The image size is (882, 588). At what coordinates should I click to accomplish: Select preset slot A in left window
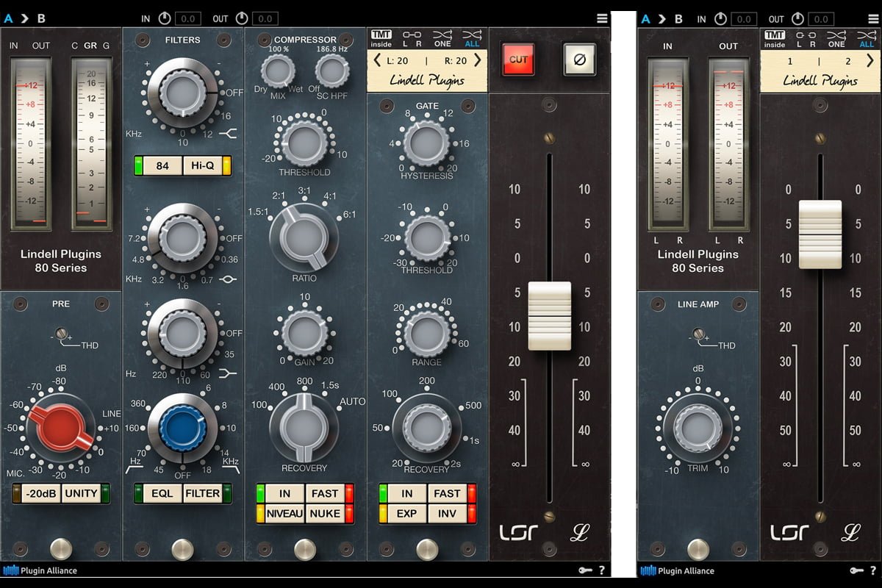[x=8, y=18]
